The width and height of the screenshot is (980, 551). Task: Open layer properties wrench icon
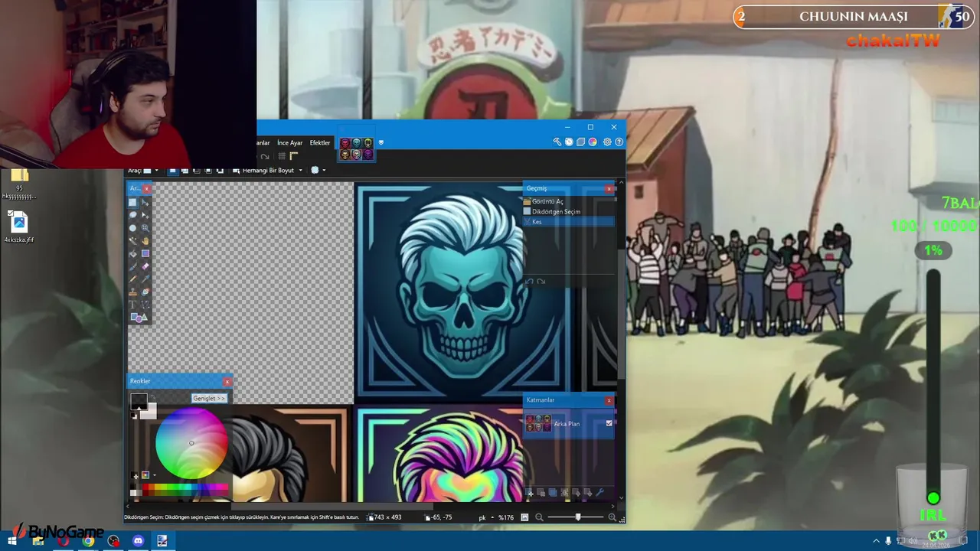599,492
